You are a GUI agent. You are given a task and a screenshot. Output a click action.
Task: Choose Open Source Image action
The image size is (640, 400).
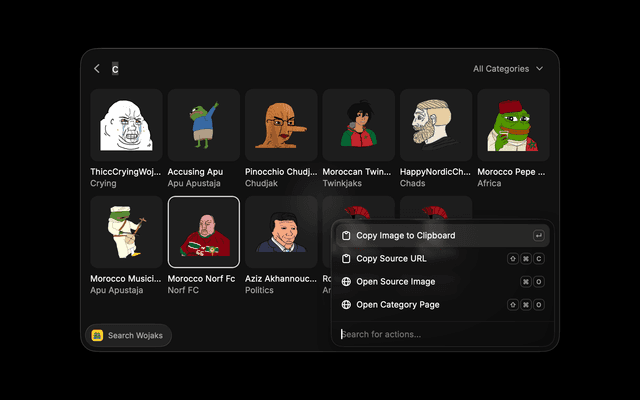click(442, 282)
